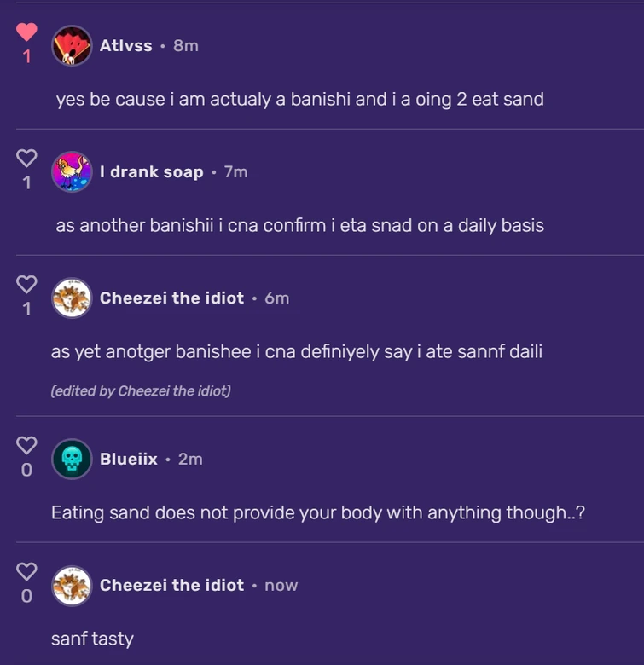The image size is (644, 665).
Task: Click the 'edited by Cheezei the idiot' note
Action: (x=141, y=391)
